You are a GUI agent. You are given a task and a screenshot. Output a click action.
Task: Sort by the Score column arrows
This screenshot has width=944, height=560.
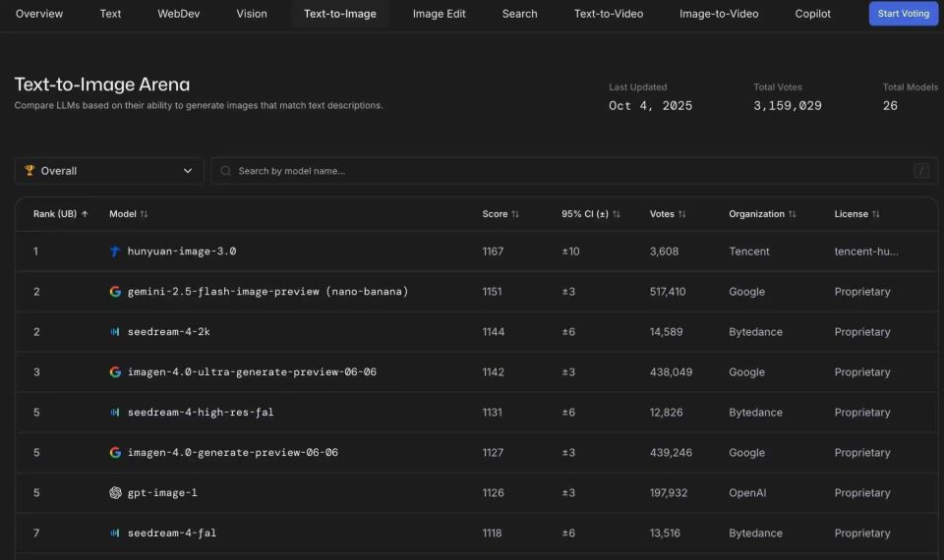(x=515, y=214)
